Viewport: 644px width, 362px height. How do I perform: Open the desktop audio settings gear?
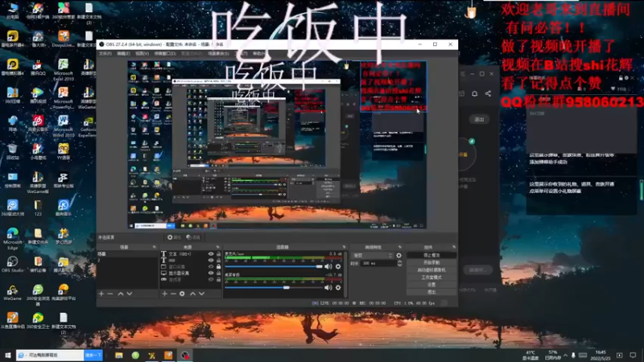click(338, 288)
